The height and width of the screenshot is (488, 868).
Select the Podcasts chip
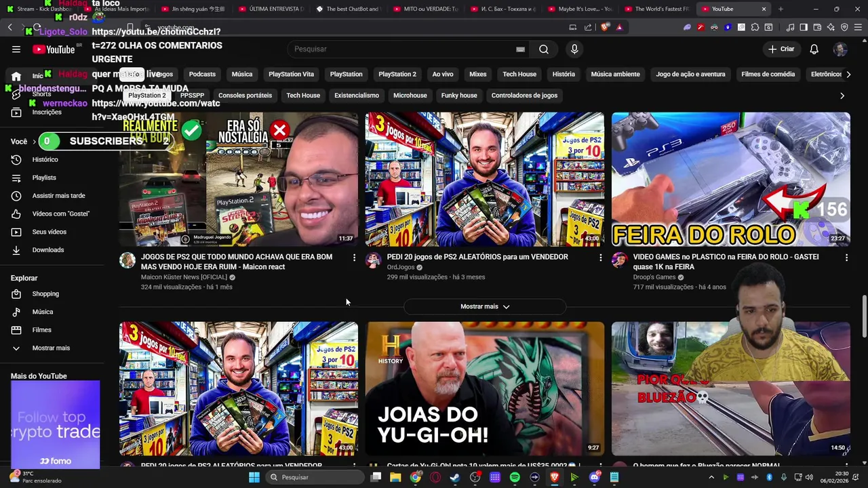[x=202, y=74]
